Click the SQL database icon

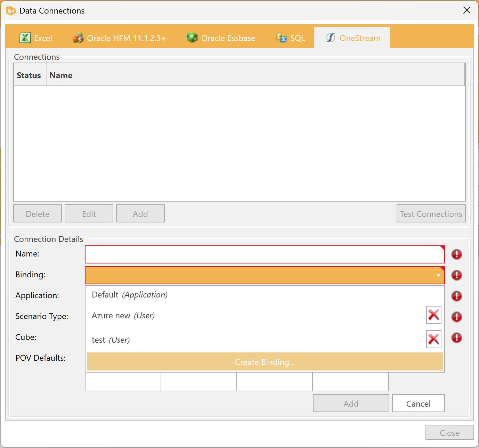click(x=281, y=37)
